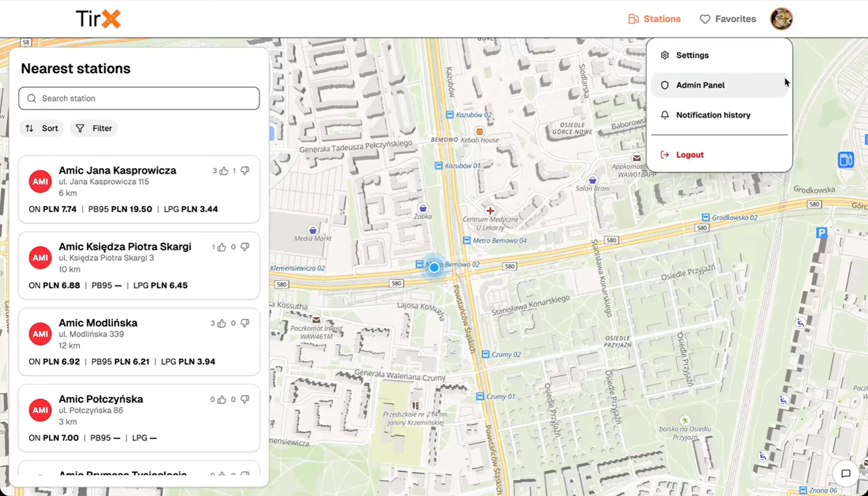Click the Search station field
The width and height of the screenshot is (868, 496).
pyautogui.click(x=139, y=98)
